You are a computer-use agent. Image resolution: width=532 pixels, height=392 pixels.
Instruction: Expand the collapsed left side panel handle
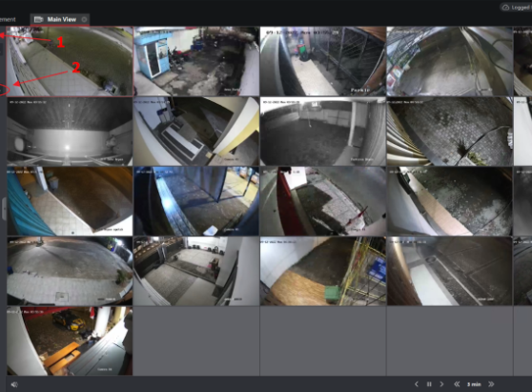pos(4,209)
